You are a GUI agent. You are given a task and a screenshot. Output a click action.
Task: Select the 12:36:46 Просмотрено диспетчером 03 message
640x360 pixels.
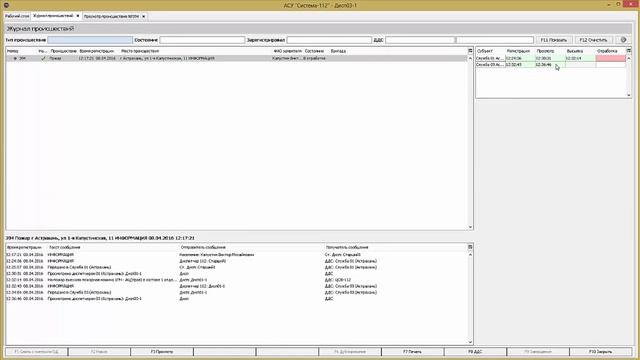click(x=237, y=299)
